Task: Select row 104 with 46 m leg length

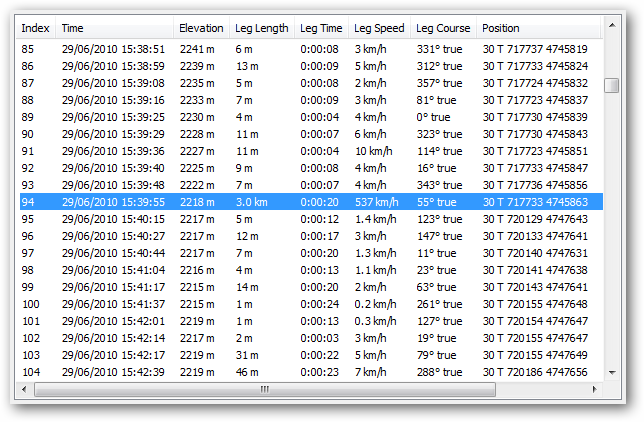Action: (300, 372)
